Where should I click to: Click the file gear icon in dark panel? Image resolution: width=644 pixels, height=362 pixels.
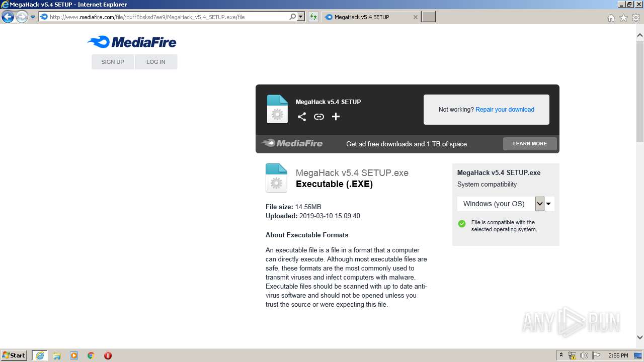(x=277, y=109)
